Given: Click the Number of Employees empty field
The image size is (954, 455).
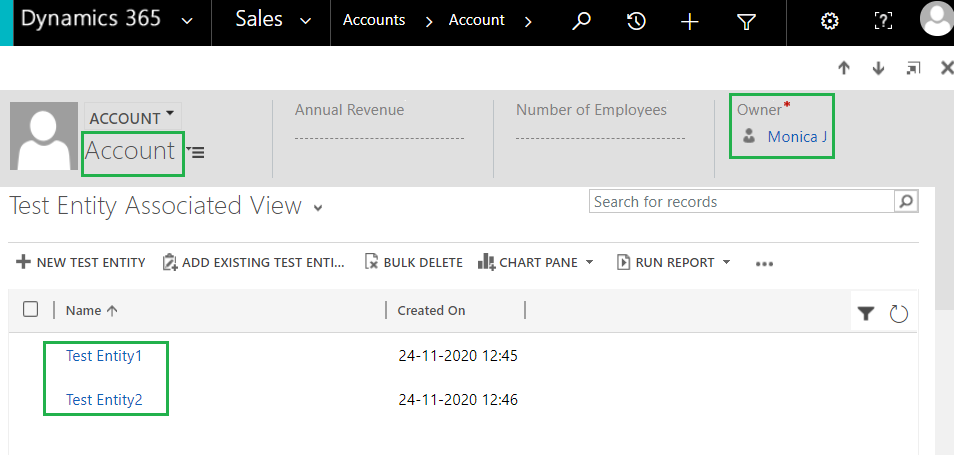Looking at the screenshot, I should tap(600, 138).
